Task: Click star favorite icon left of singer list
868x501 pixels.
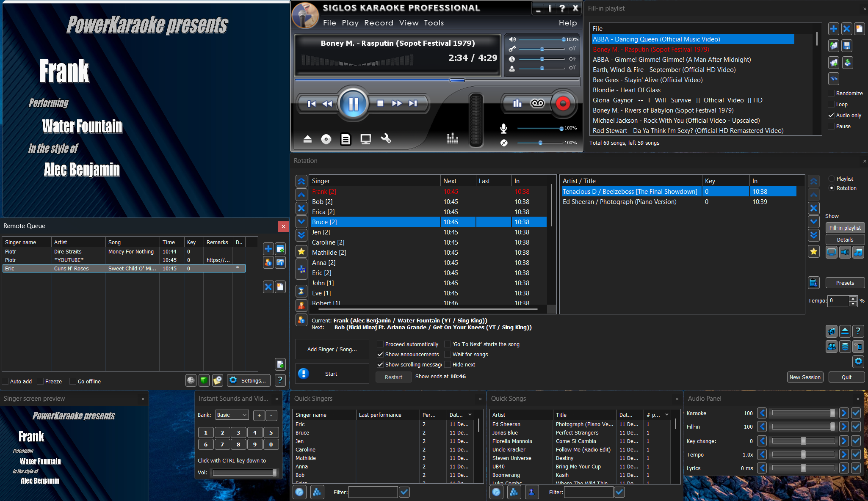Action: [x=301, y=251]
